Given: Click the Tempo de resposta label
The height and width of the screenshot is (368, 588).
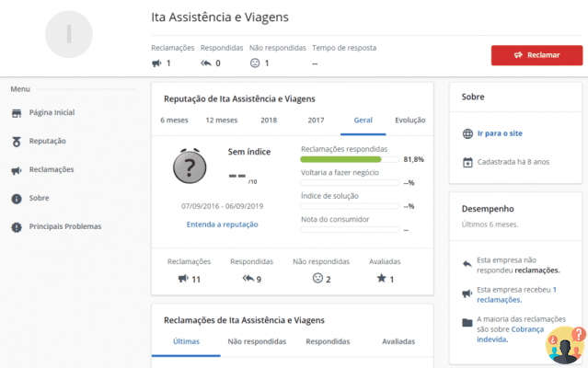Looking at the screenshot, I should coord(344,48).
